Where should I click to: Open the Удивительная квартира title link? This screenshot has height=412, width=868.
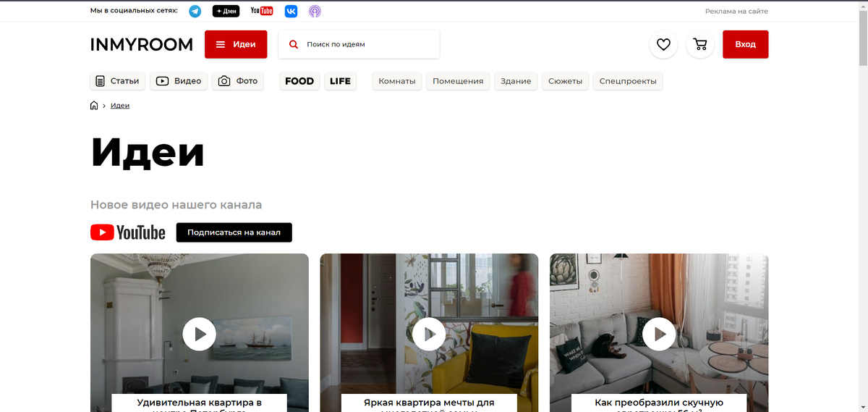(x=199, y=403)
